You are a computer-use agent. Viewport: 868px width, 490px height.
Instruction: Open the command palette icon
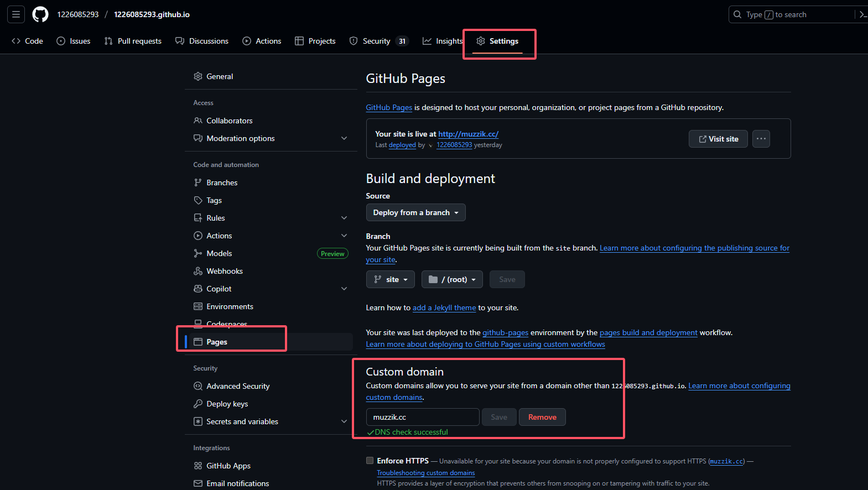coord(862,14)
